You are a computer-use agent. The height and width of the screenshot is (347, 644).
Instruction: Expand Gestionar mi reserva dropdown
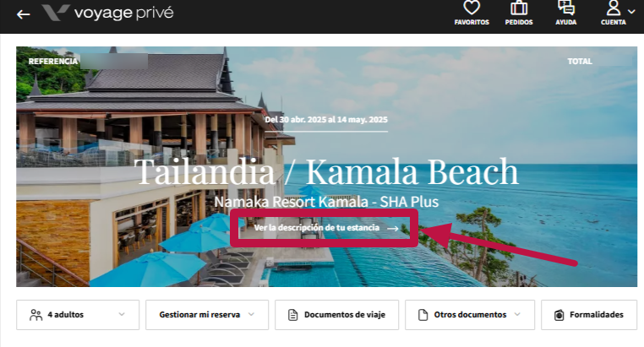pos(207,315)
